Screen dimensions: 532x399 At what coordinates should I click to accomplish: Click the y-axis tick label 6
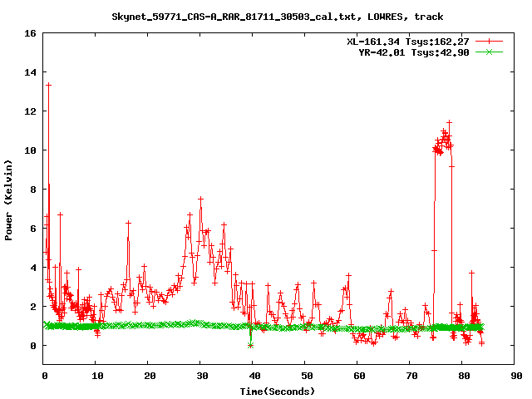pos(33,229)
